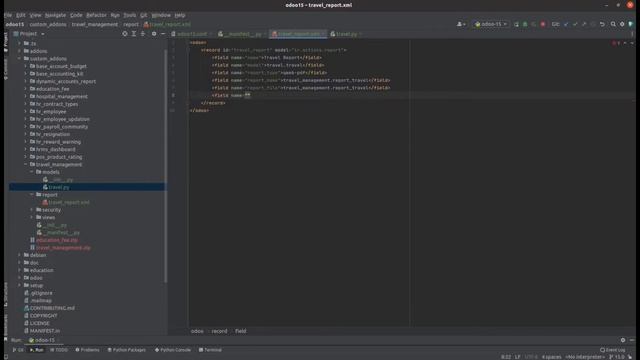The image size is (640, 360).
Task: Collapse the models folder
Action: click(x=31, y=172)
